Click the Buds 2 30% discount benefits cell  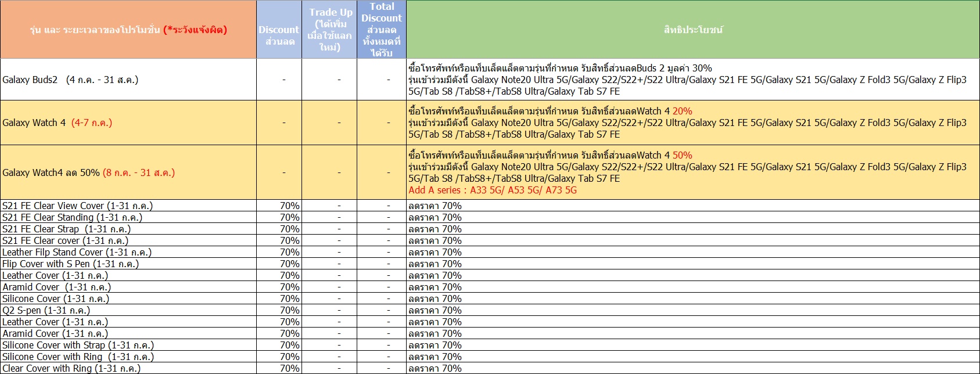pyautogui.click(x=693, y=80)
